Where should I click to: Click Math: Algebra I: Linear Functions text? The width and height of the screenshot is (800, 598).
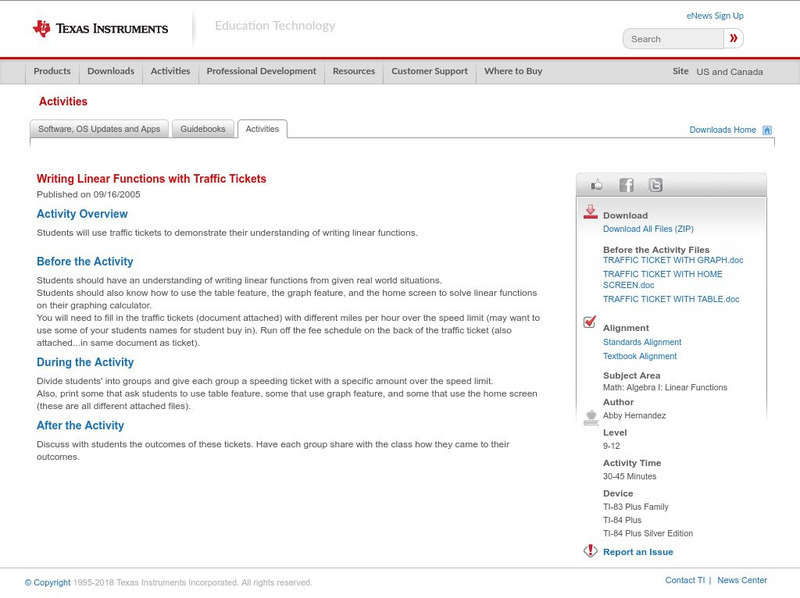pos(665,388)
